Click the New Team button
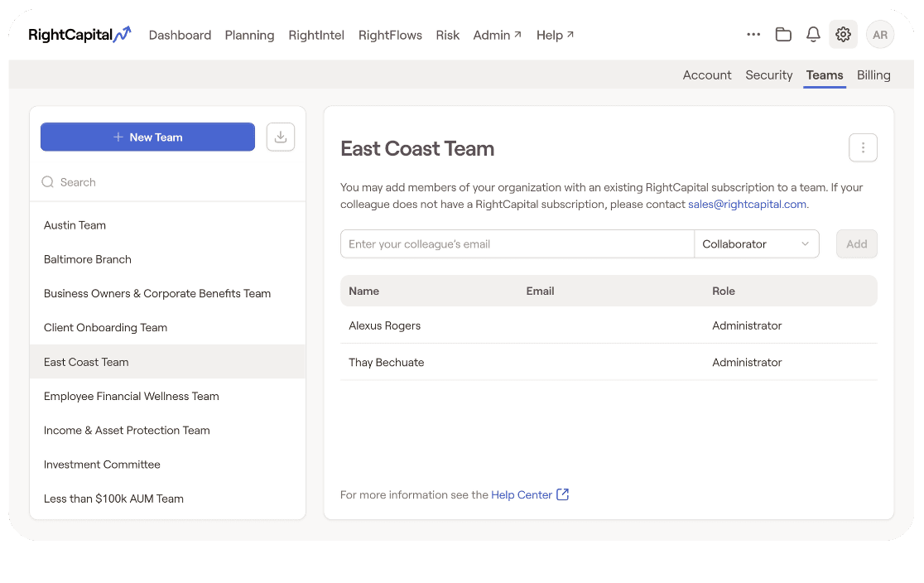 (x=147, y=137)
